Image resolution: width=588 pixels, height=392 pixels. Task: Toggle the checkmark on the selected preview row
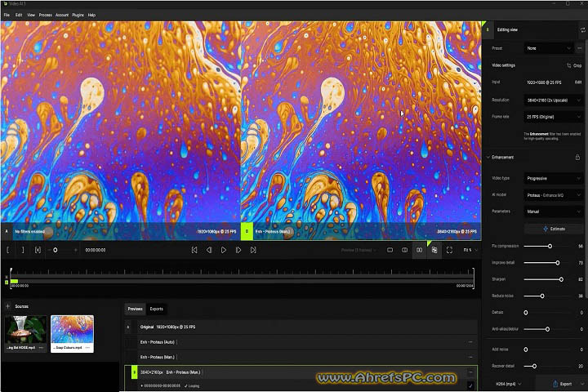pos(470,385)
